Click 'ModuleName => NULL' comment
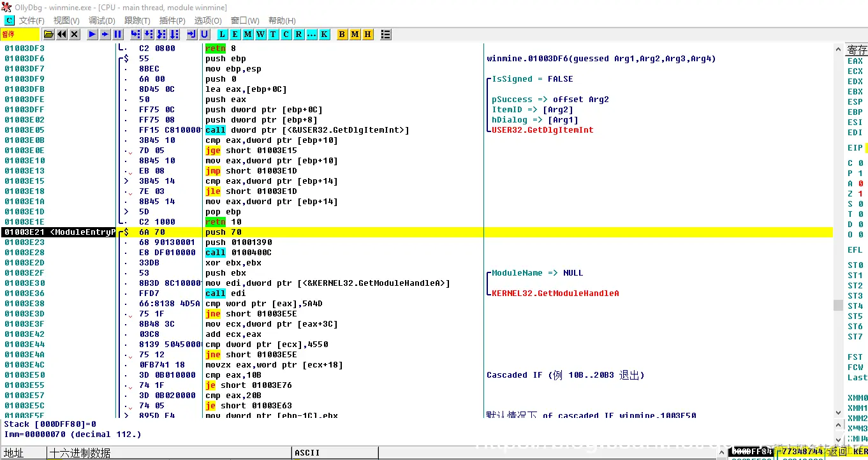The image size is (868, 460). [537, 273]
